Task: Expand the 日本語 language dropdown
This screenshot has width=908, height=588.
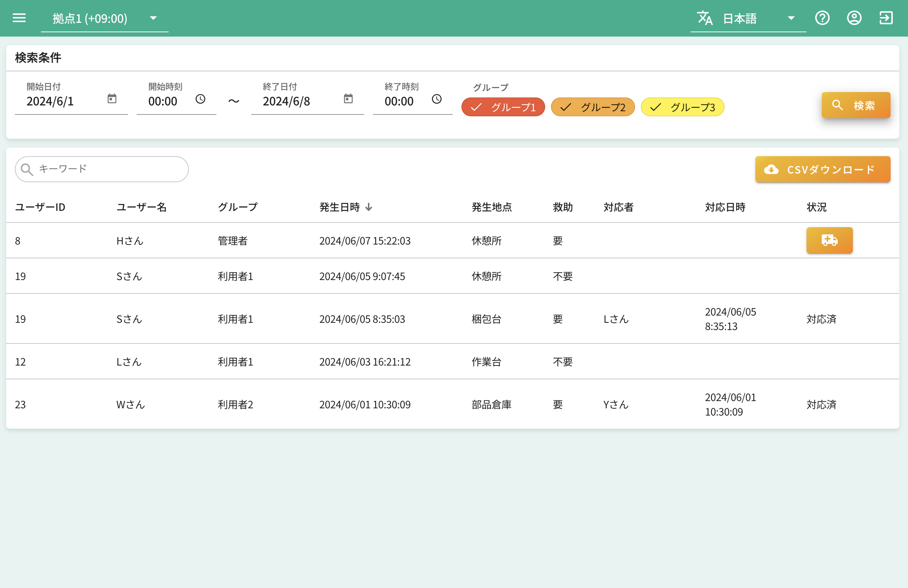Action: click(x=791, y=18)
